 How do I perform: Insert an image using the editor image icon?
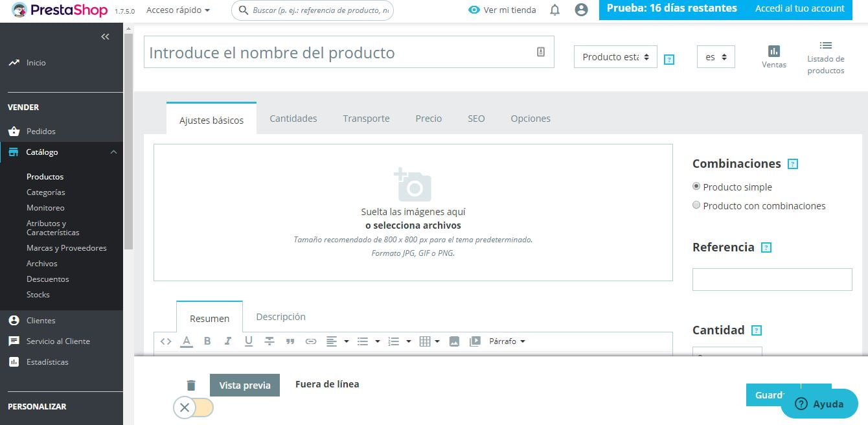click(x=455, y=341)
